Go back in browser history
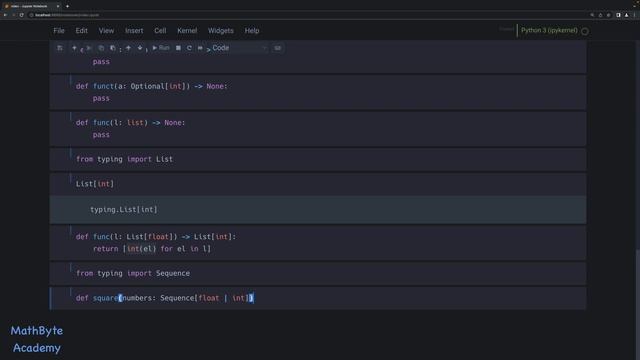Image resolution: width=640 pixels, height=360 pixels. click(x=5, y=15)
